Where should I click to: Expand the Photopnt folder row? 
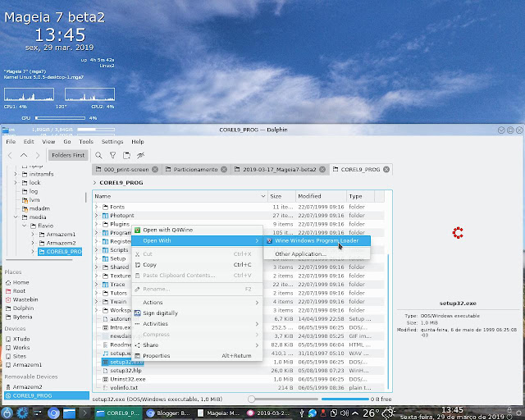pyautogui.click(x=97, y=216)
